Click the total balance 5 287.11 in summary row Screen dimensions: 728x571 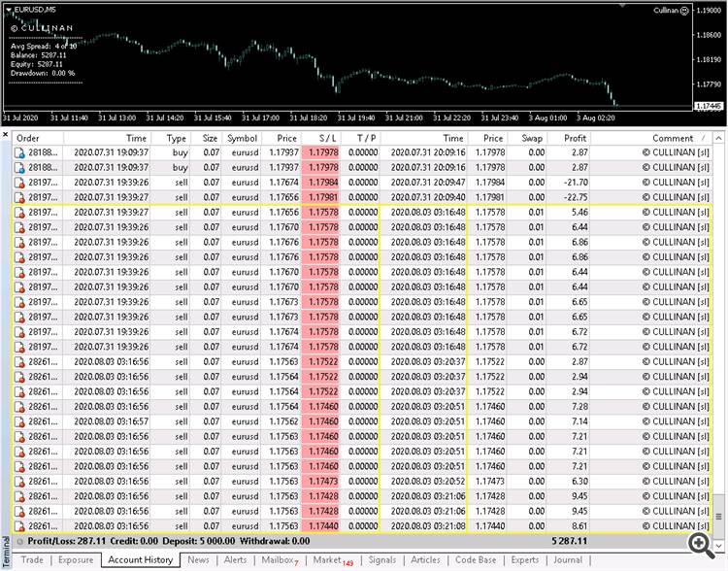click(x=569, y=541)
